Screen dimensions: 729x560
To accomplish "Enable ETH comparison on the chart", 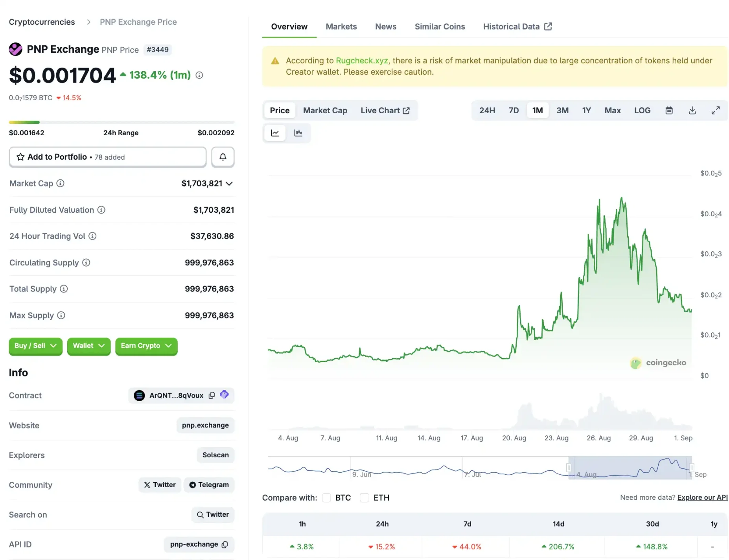I will tap(364, 497).
